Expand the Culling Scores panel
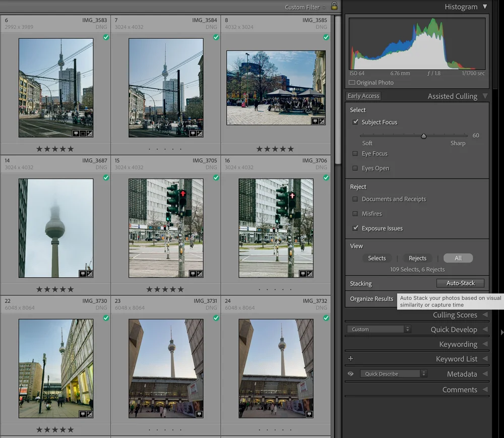Screen dimensions: 504x438 click(x=455, y=315)
